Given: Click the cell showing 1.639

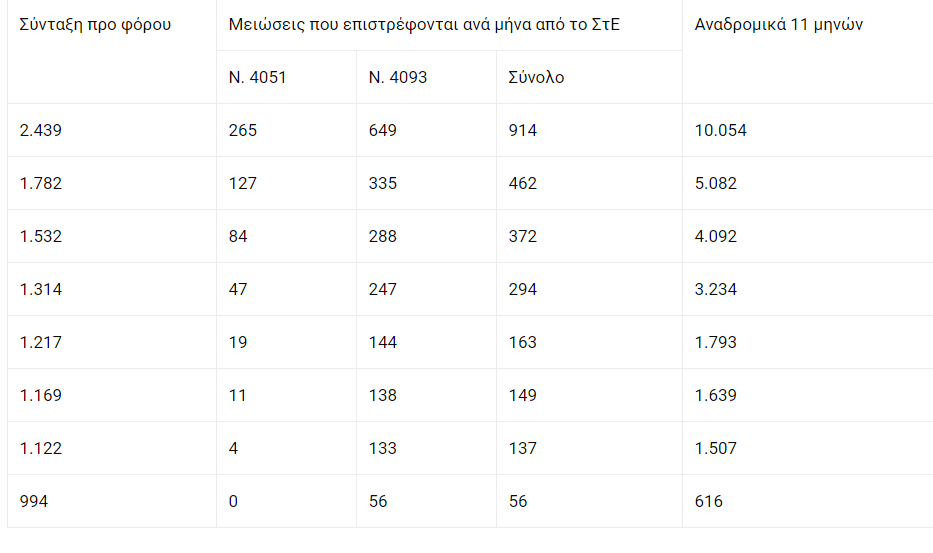Looking at the screenshot, I should pos(716,395).
